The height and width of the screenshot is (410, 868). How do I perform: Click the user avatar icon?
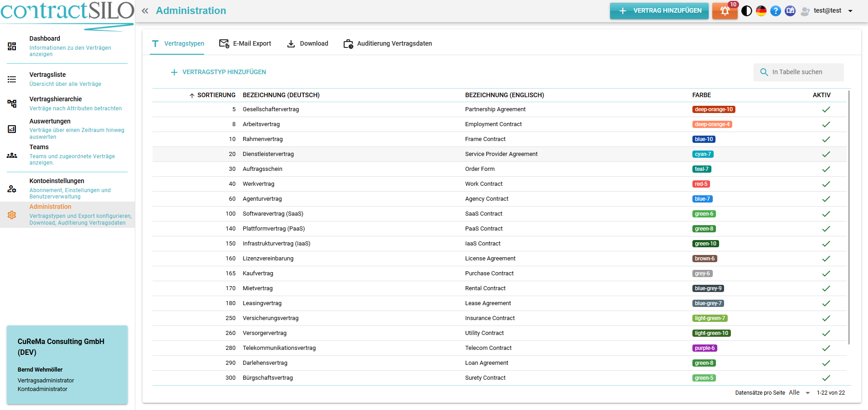[x=805, y=11]
